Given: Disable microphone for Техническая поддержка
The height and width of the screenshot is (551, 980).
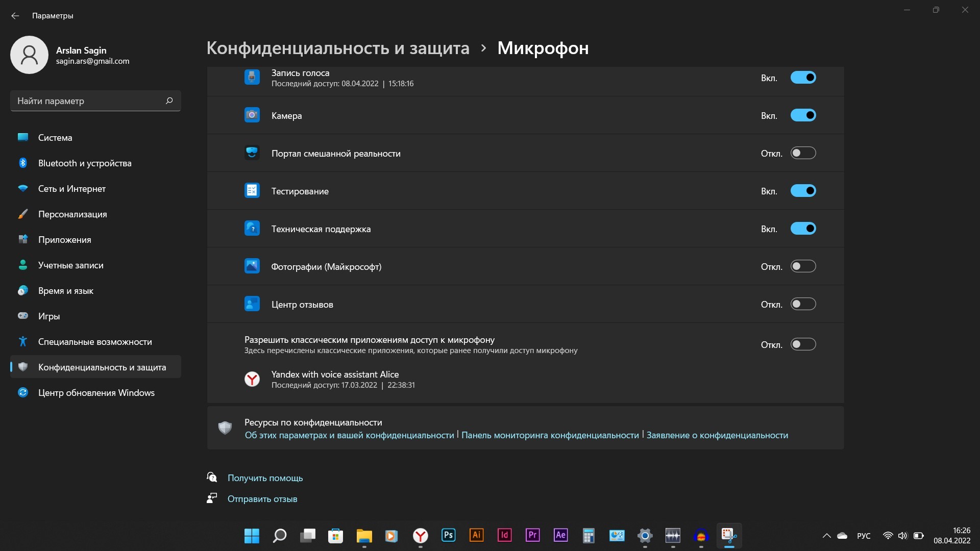Looking at the screenshot, I should pyautogui.click(x=803, y=229).
